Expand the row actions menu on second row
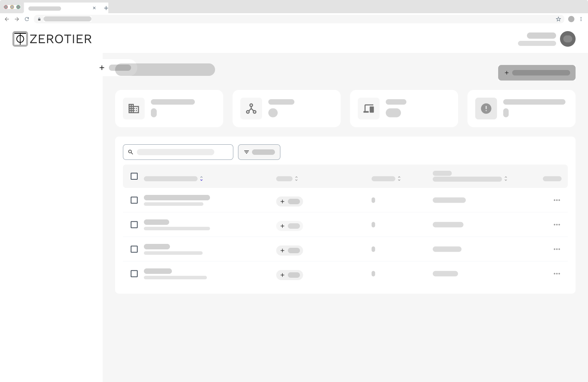 pyautogui.click(x=556, y=224)
